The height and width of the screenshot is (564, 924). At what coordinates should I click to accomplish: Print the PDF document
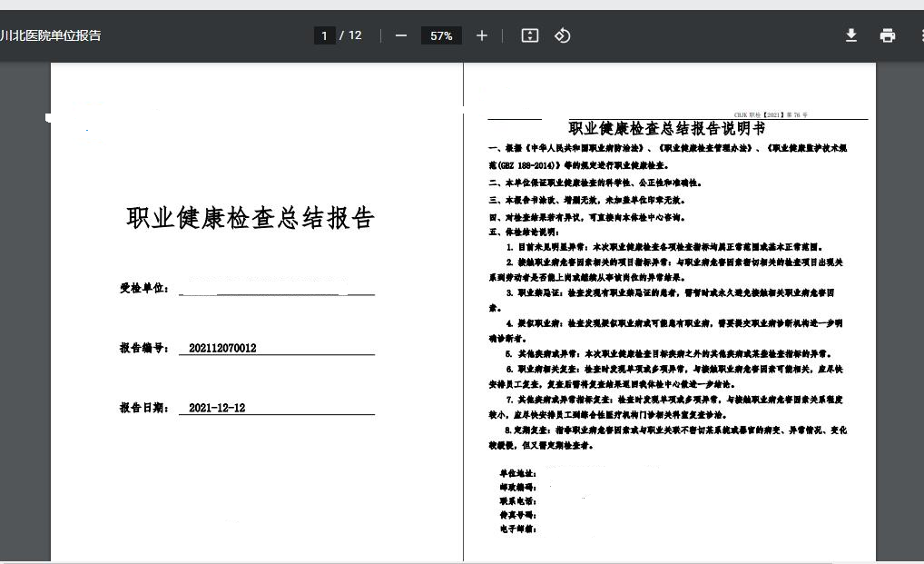(888, 35)
